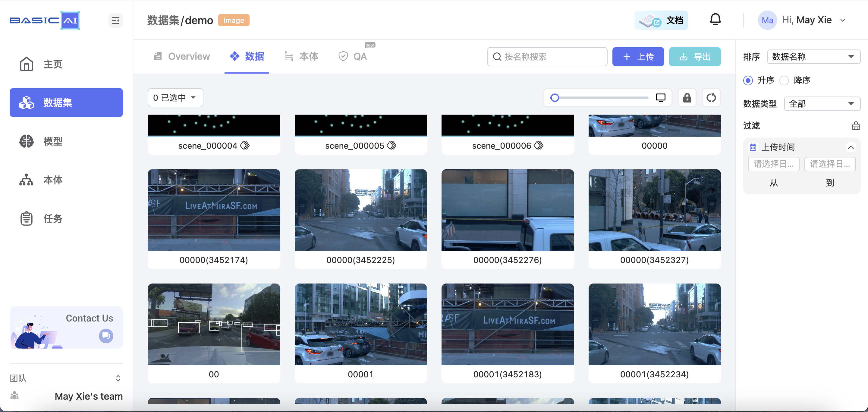Click the thumbnail size slider handle
The height and width of the screenshot is (412, 868).
pos(554,98)
